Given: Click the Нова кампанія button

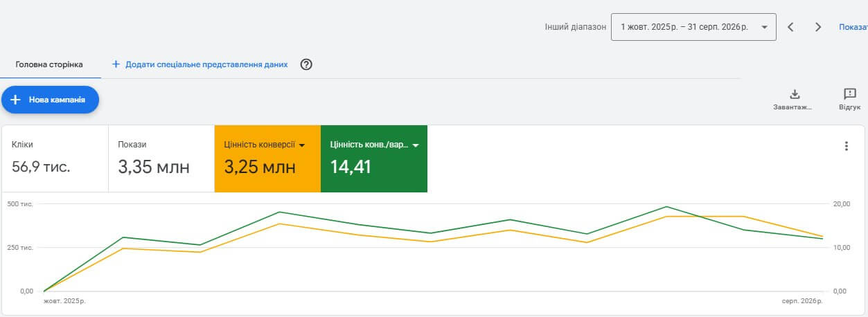Looking at the screenshot, I should pos(50,100).
